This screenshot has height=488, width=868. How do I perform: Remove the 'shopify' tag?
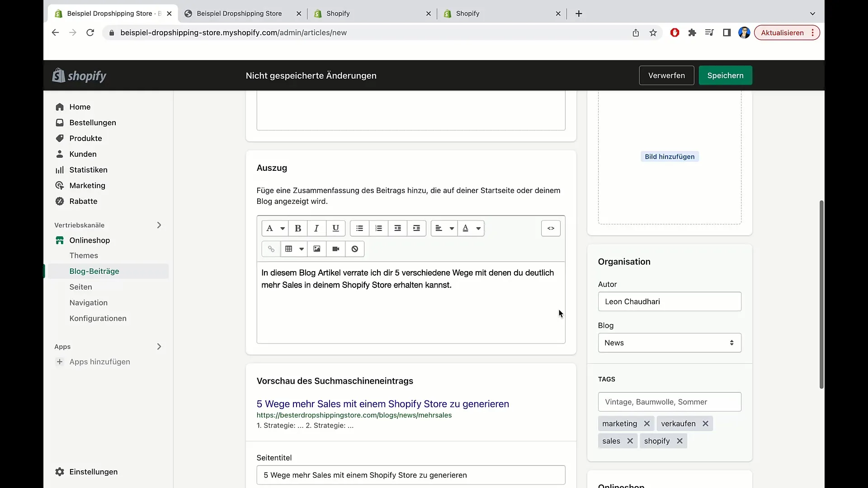click(x=679, y=441)
